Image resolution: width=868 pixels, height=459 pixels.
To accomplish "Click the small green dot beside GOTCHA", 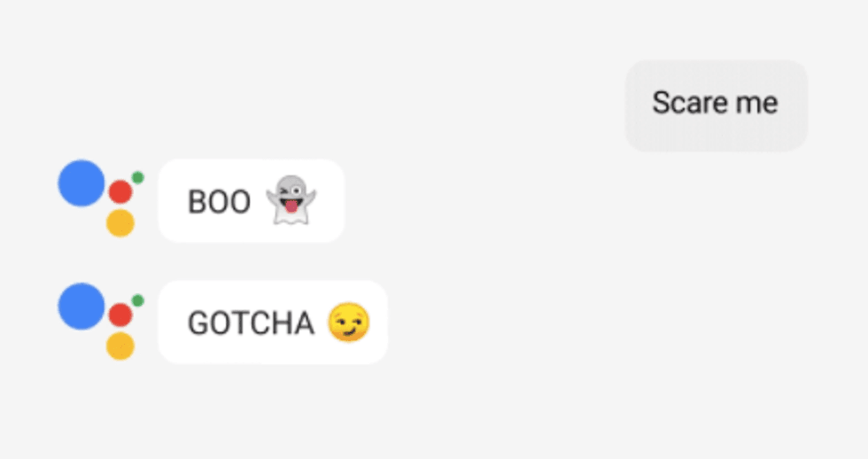I will [138, 300].
